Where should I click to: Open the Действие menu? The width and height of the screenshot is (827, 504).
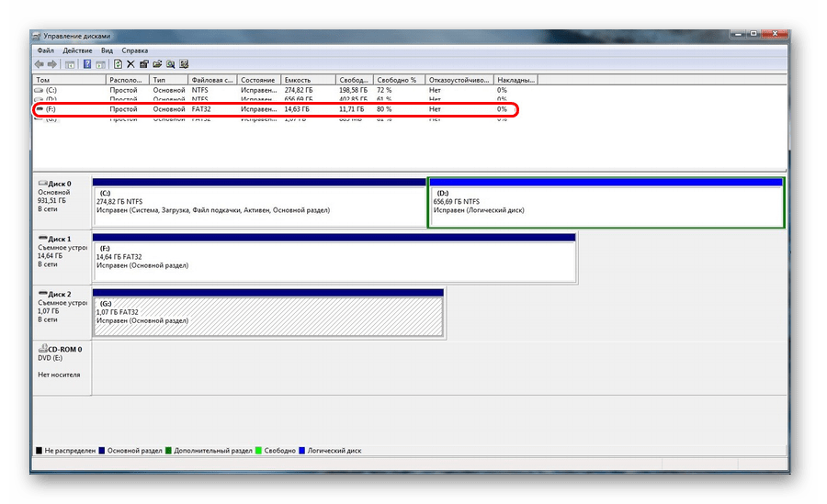pos(77,50)
